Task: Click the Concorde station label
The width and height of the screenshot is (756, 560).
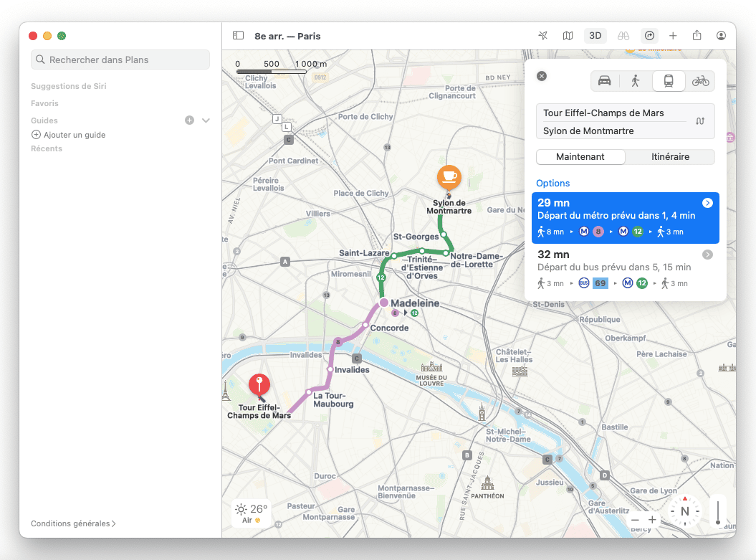Action: pos(389,328)
